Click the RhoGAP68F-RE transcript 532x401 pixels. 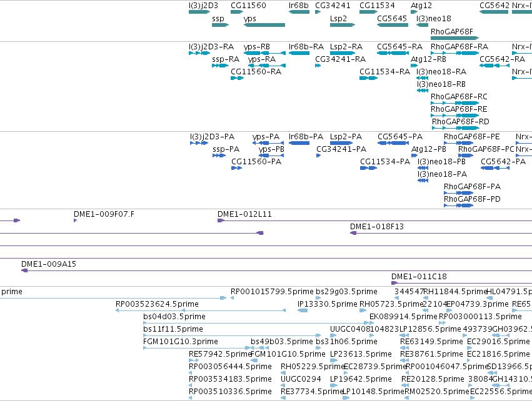click(454, 116)
